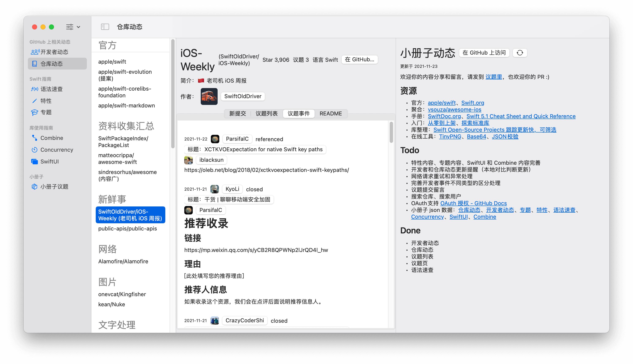Select the 议题事件 tab

(x=299, y=114)
